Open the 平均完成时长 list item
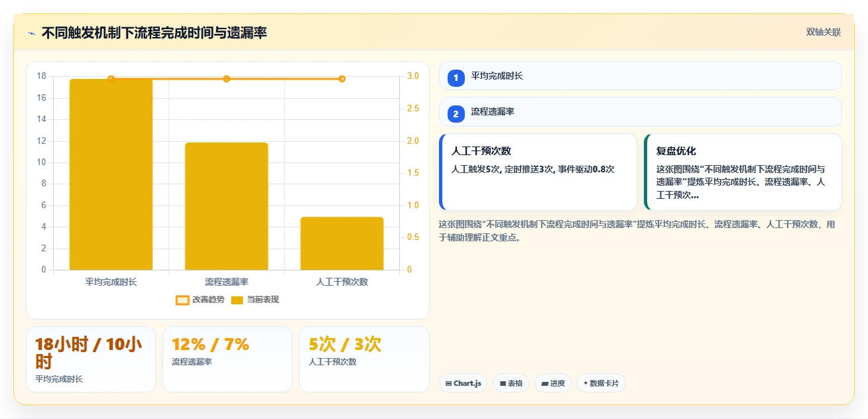This screenshot has height=419, width=868. pyautogui.click(x=641, y=76)
